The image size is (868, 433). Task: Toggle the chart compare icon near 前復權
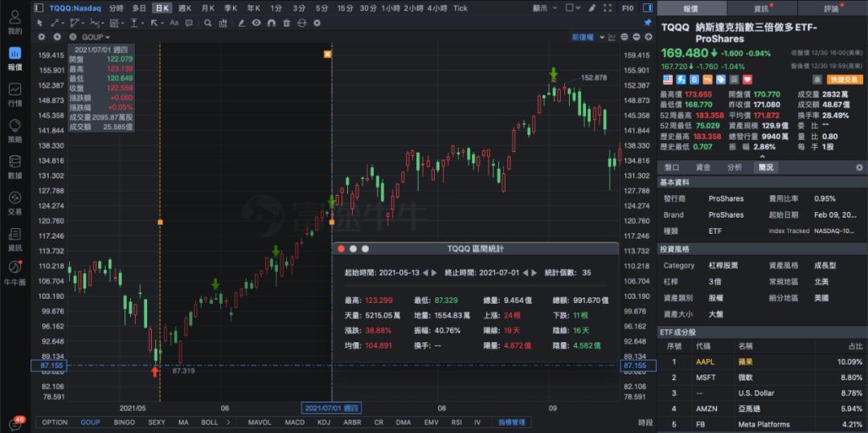point(612,37)
